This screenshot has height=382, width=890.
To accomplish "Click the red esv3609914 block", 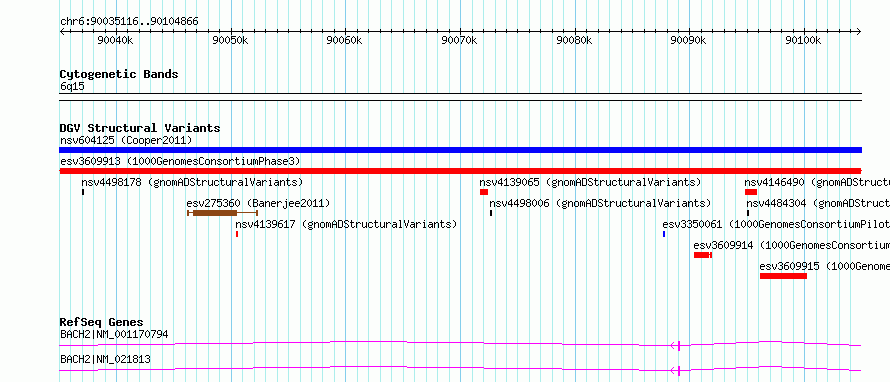I will click(x=702, y=255).
